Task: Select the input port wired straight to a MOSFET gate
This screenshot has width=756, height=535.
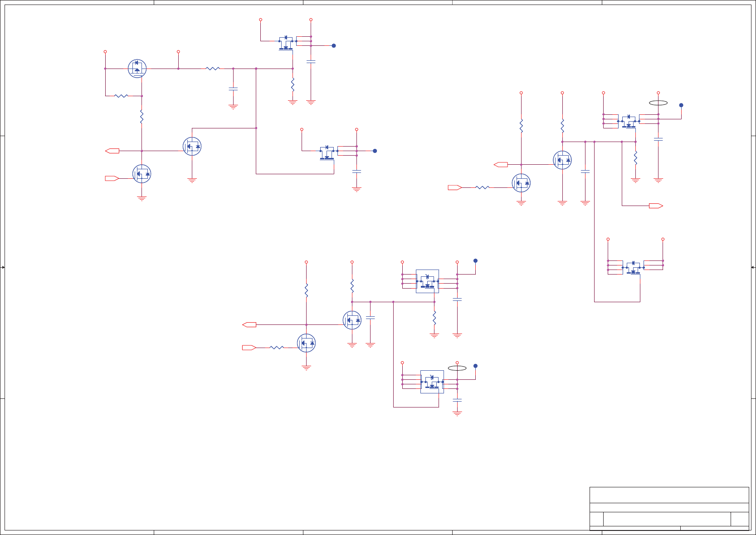Action: 112,178
